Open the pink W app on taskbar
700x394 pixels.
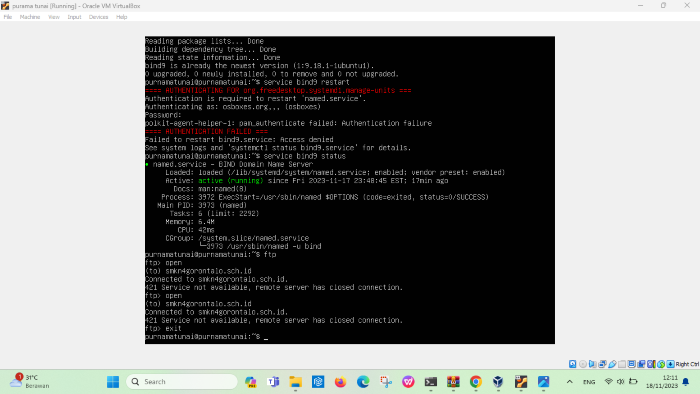408,382
